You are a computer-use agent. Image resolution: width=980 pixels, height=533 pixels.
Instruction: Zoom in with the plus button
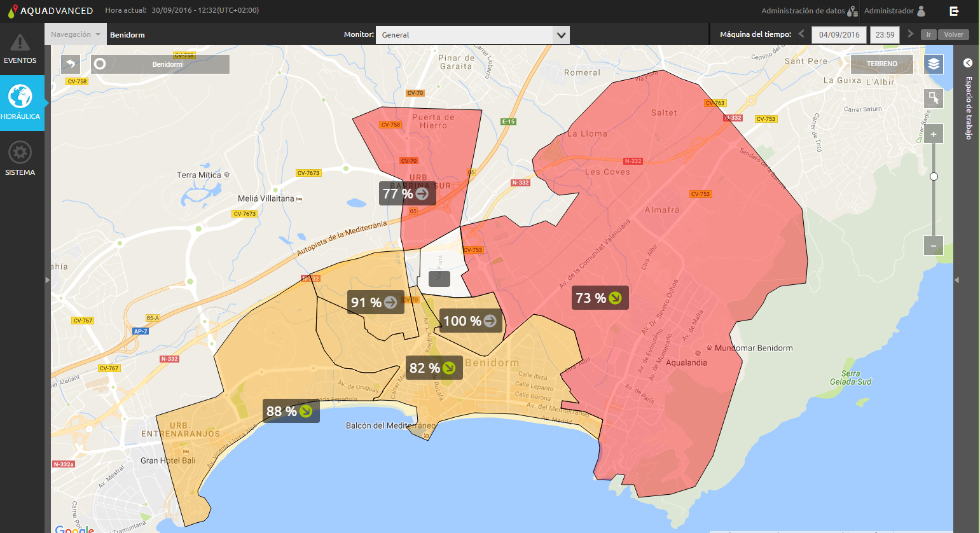933,134
